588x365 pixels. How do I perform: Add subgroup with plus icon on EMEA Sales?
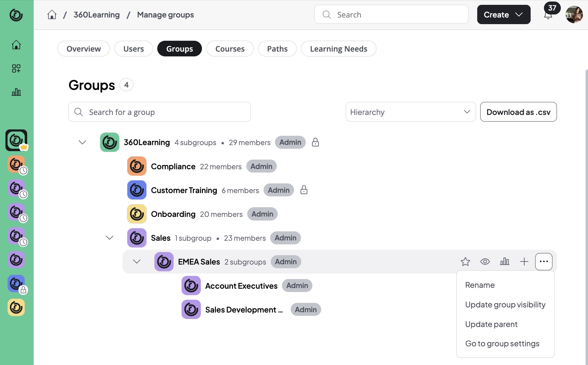pos(524,262)
